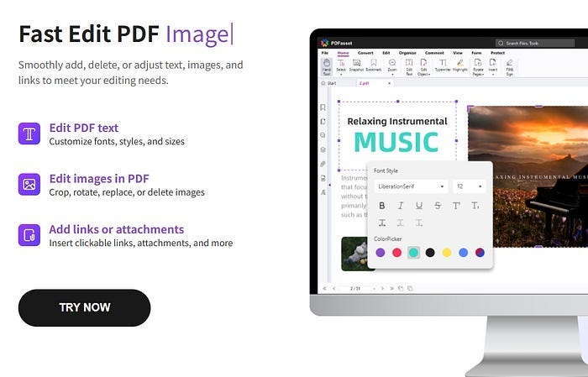Expand the Zoom dropdown arrow

392,74
